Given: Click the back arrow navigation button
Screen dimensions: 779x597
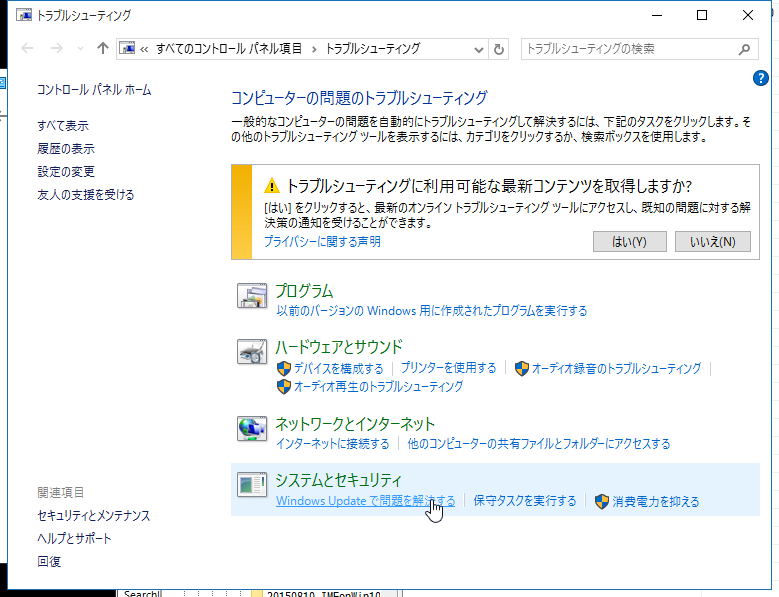Looking at the screenshot, I should click(x=27, y=48).
